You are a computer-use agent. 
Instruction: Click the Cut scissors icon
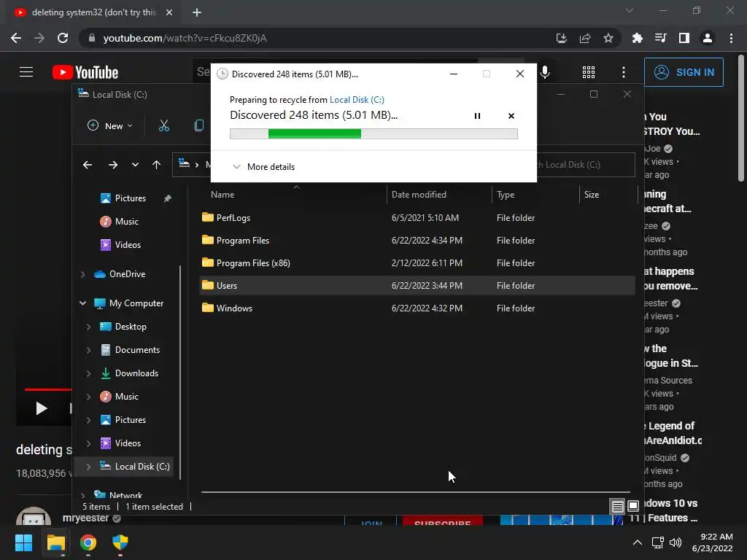[164, 125]
